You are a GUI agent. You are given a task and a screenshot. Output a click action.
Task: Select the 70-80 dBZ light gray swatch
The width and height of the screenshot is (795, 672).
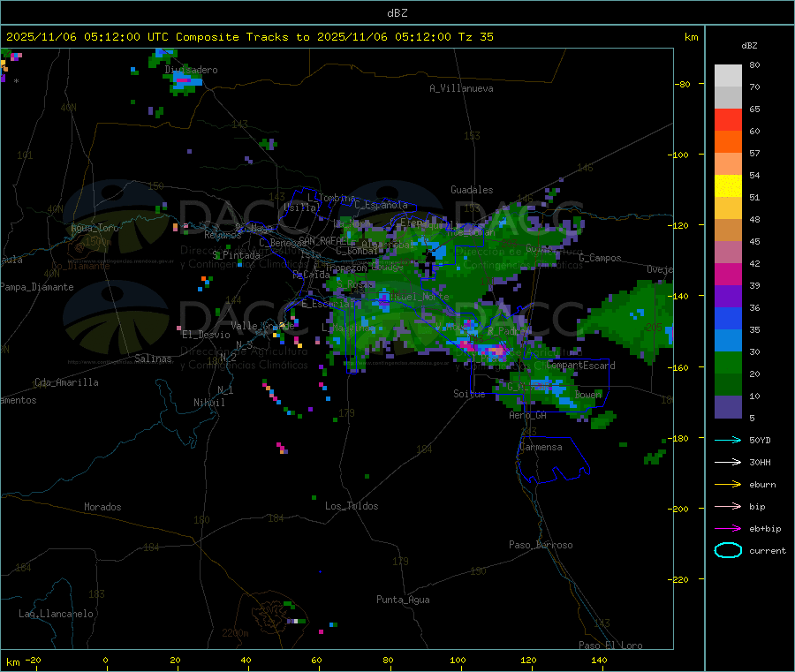coord(728,76)
